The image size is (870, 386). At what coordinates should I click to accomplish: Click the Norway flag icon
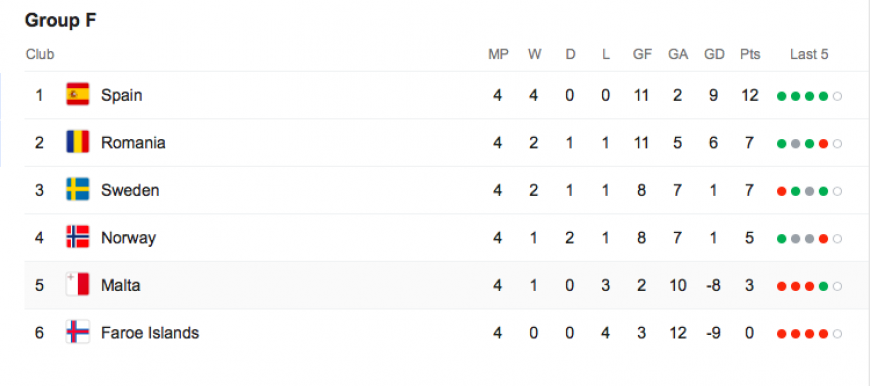click(78, 237)
